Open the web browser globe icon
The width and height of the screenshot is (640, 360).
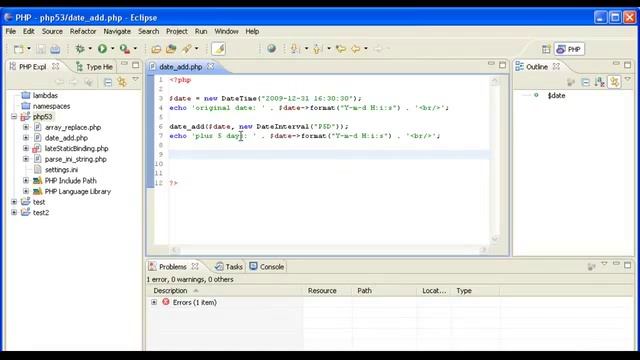pos(271,49)
